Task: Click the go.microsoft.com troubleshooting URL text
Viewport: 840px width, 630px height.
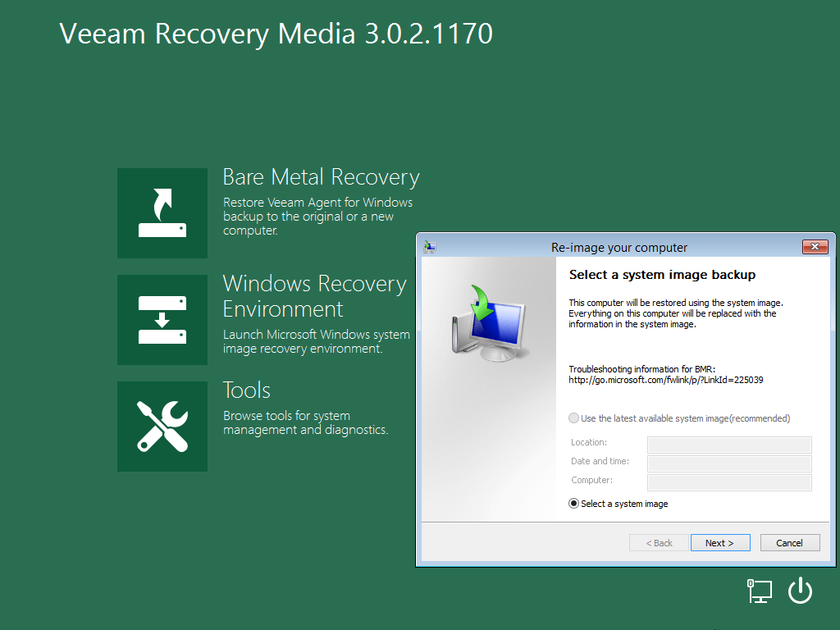Action: [666, 380]
